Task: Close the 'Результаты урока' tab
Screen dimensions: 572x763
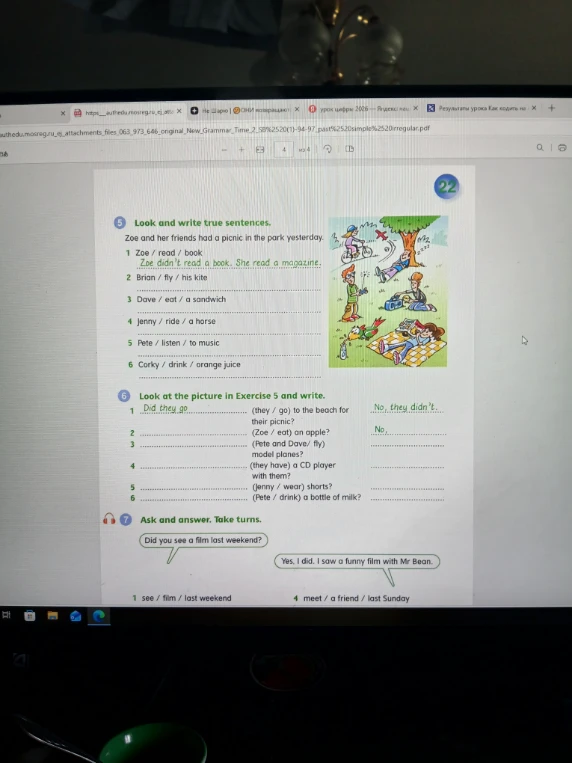Action: (534, 108)
